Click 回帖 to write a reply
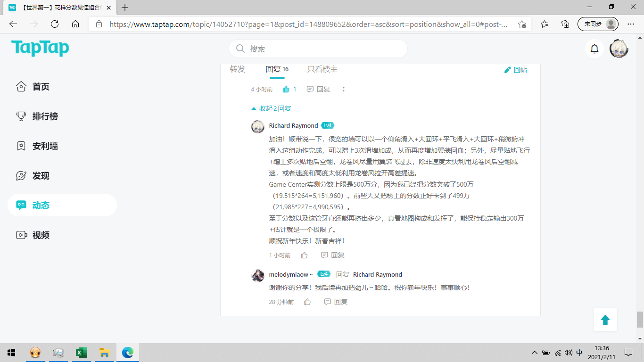The width and height of the screenshot is (644, 362). click(x=516, y=70)
